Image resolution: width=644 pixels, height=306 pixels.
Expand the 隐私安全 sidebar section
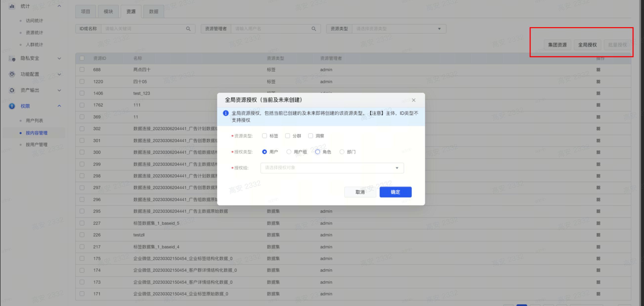59,58
